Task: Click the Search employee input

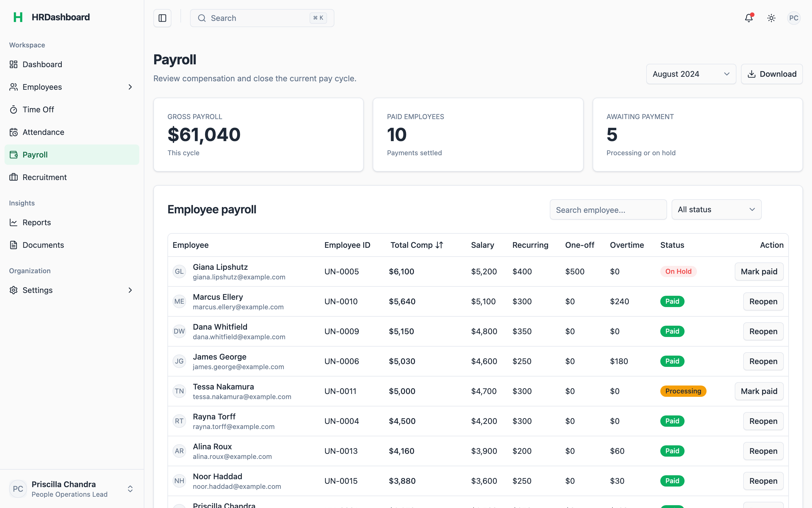Action: tap(608, 210)
